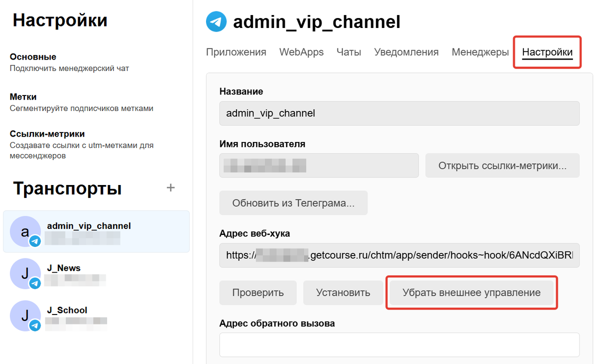Click the Транспорты heading
The height and width of the screenshot is (364, 600).
[x=67, y=188]
